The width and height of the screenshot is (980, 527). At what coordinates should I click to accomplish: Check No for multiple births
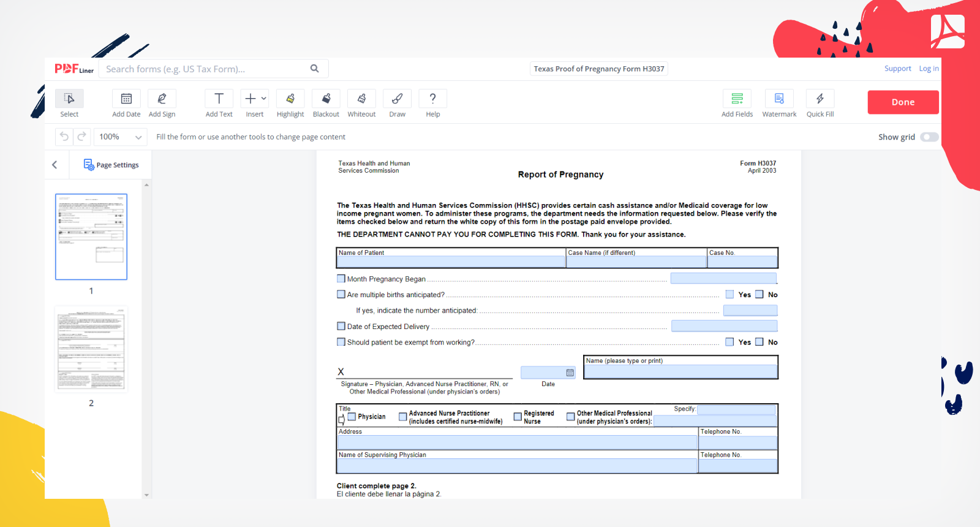(x=759, y=294)
